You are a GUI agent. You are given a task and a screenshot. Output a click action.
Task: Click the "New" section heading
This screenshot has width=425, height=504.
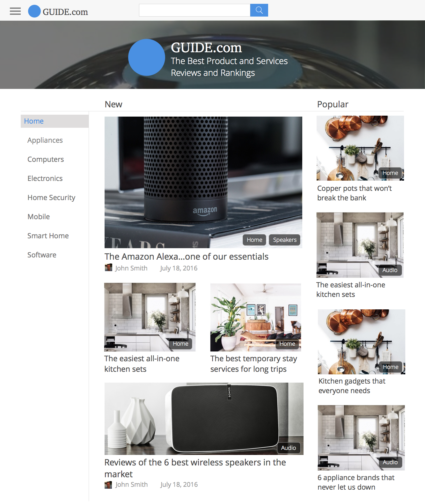click(114, 104)
